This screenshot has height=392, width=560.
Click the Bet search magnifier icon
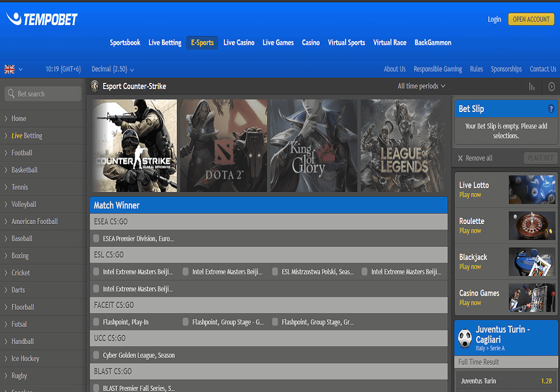pyautogui.click(x=11, y=94)
